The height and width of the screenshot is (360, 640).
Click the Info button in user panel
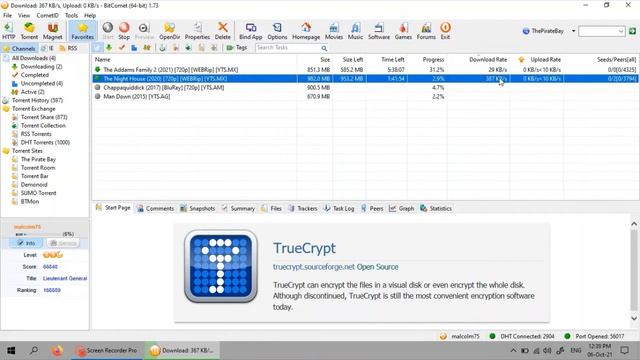pos(27,243)
